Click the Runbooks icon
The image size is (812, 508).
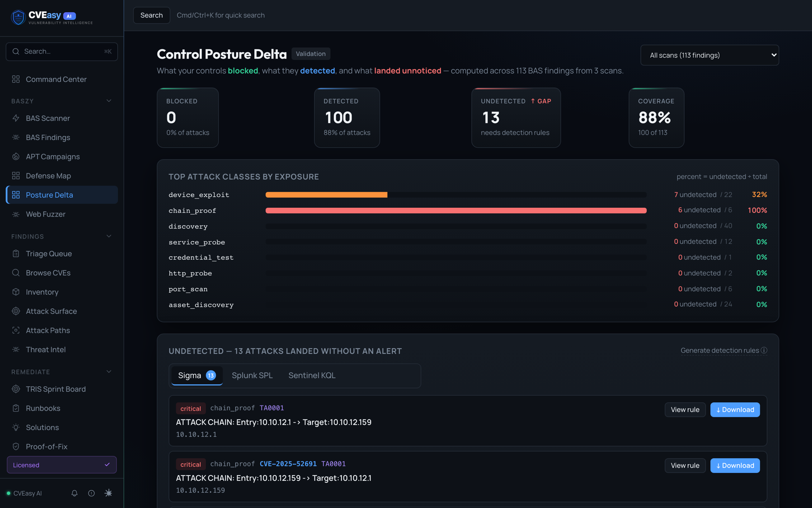pyautogui.click(x=16, y=408)
